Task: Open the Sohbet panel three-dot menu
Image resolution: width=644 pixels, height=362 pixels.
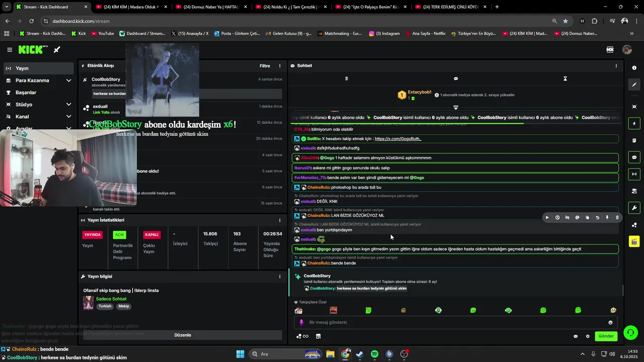Action: (616, 66)
